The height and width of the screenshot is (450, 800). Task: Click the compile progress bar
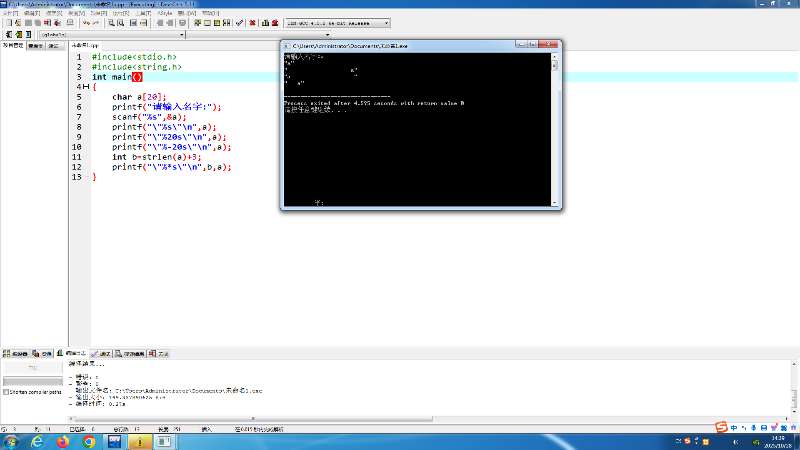33,381
